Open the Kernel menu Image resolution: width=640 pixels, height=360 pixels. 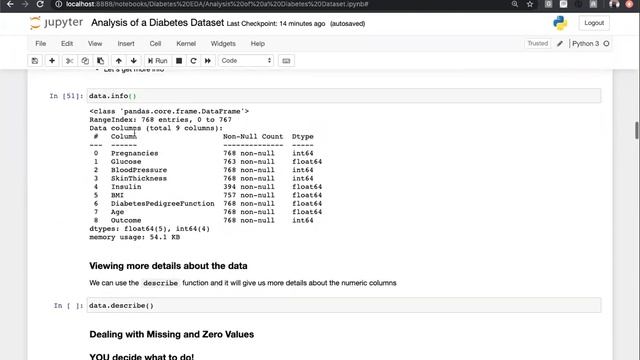pyautogui.click(x=186, y=44)
